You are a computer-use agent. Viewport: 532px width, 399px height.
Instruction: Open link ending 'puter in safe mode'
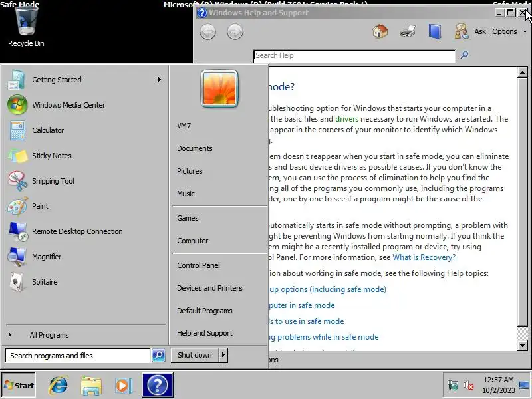click(302, 305)
